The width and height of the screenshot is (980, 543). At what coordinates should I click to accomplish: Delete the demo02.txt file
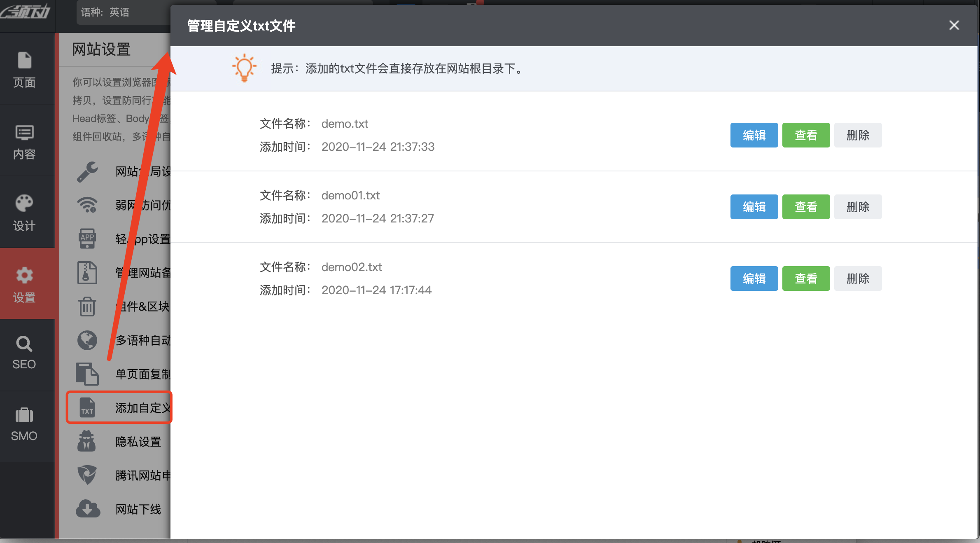pos(858,279)
